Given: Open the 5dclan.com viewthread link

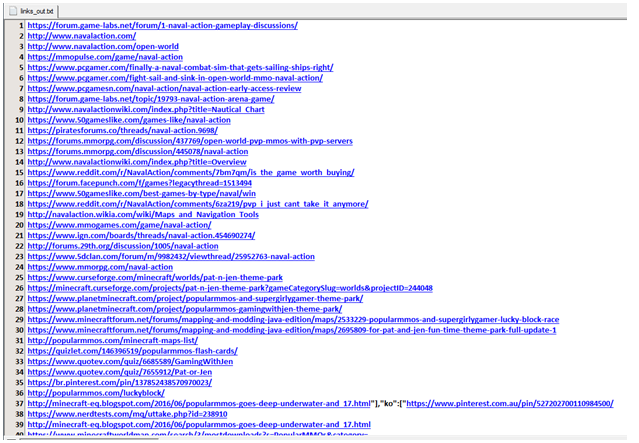Looking at the screenshot, I should (171, 256).
